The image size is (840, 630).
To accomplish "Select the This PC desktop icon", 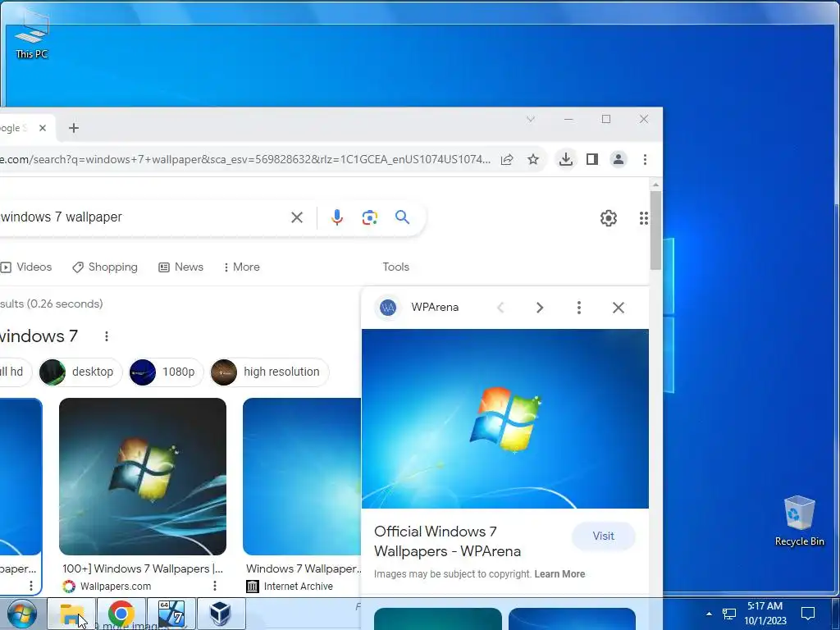I will tap(32, 34).
